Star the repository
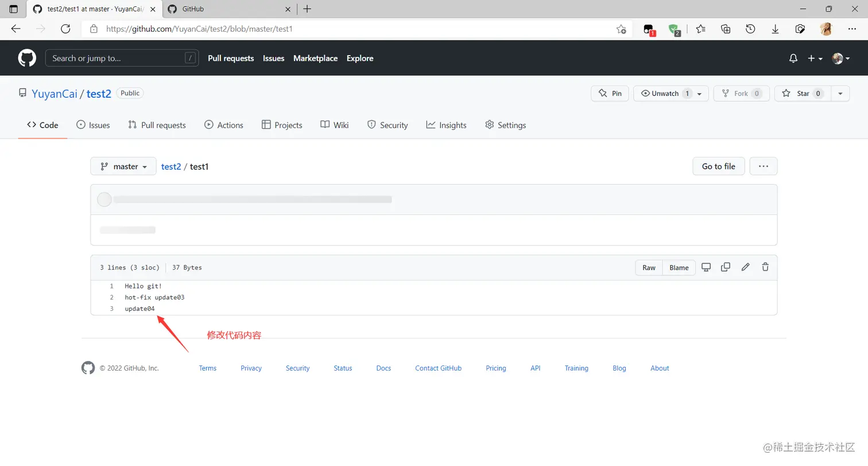This screenshot has height=466, width=868. (x=803, y=94)
